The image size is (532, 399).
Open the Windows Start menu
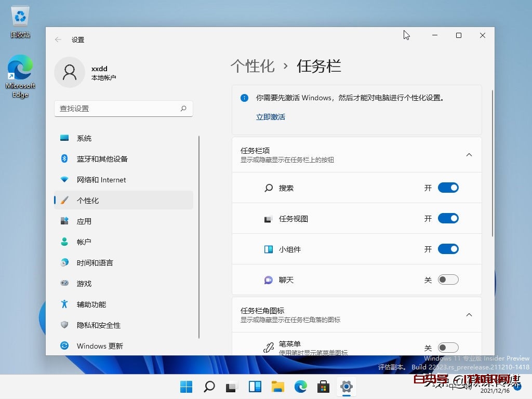[186, 387]
